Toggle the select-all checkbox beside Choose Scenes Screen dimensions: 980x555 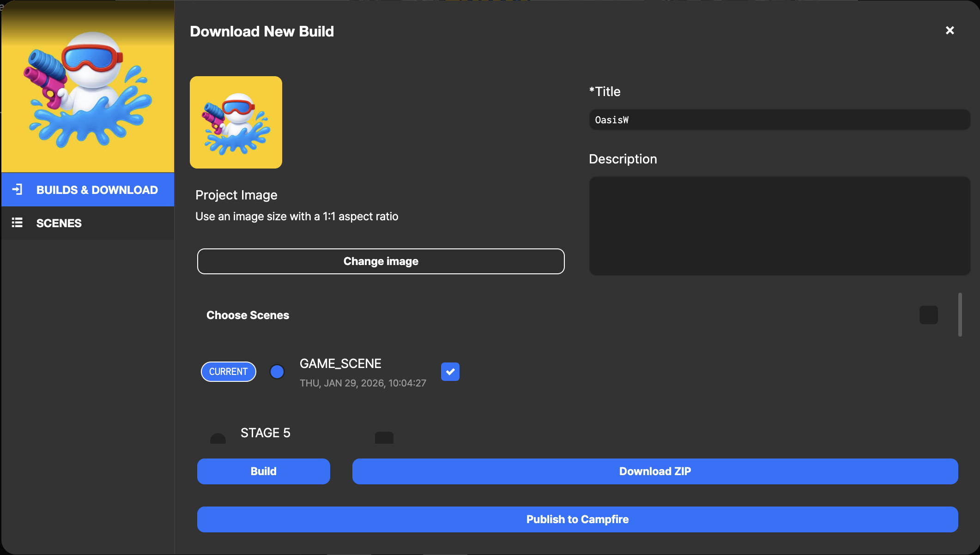[929, 314]
